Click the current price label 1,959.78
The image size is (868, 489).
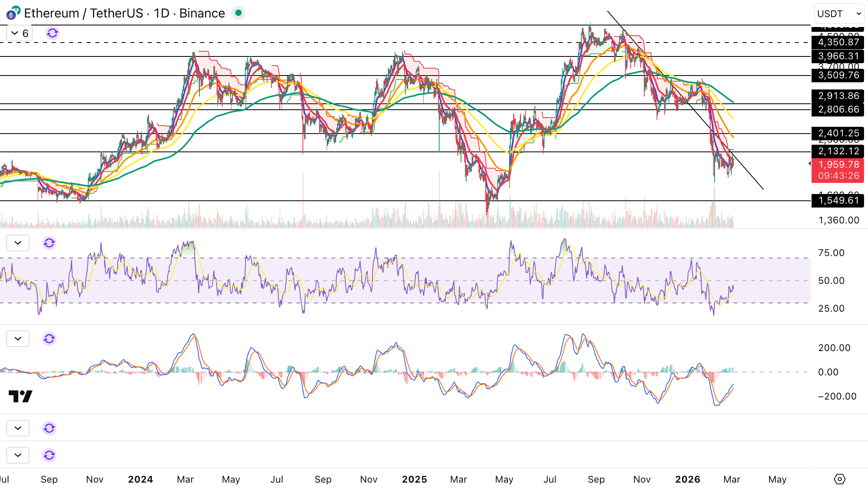pos(838,165)
